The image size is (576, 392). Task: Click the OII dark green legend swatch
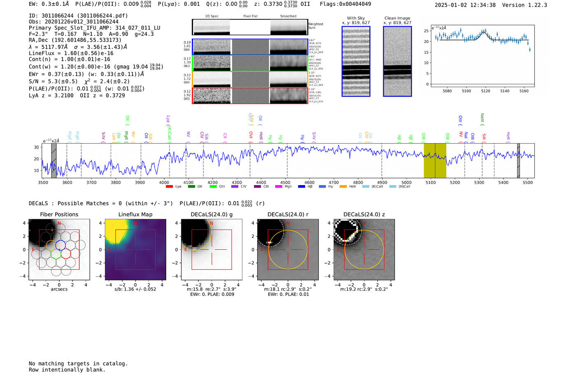[191, 187]
